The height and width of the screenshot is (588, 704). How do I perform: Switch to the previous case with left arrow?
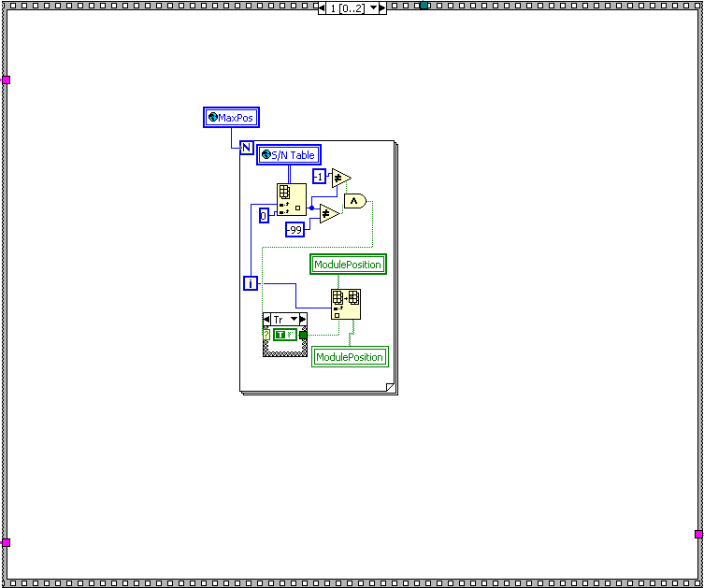pos(267,320)
